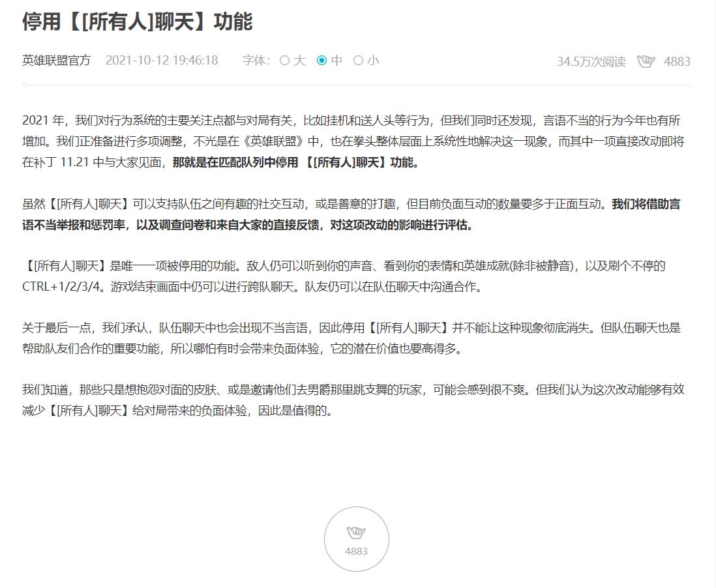The height and width of the screenshot is (588, 716).
Task: Click the paragraph starting with 我们知道
Action: 353,400
